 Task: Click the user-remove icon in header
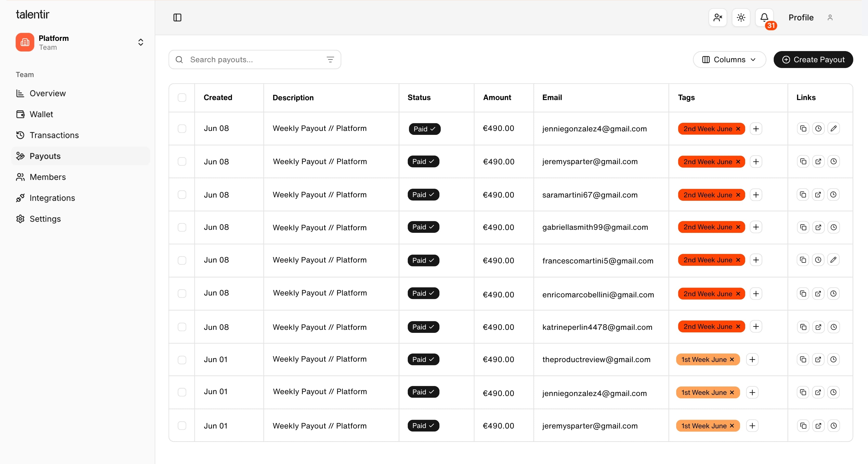[x=718, y=17]
